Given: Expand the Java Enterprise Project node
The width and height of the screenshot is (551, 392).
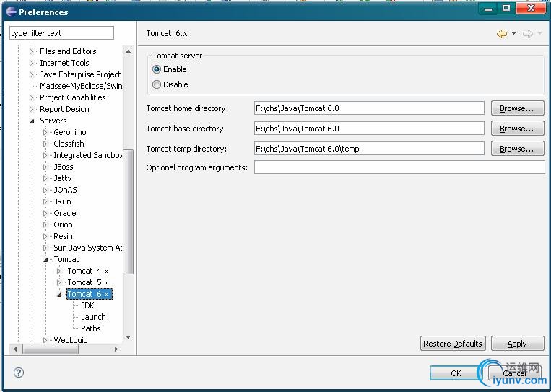Looking at the screenshot, I should (x=31, y=75).
